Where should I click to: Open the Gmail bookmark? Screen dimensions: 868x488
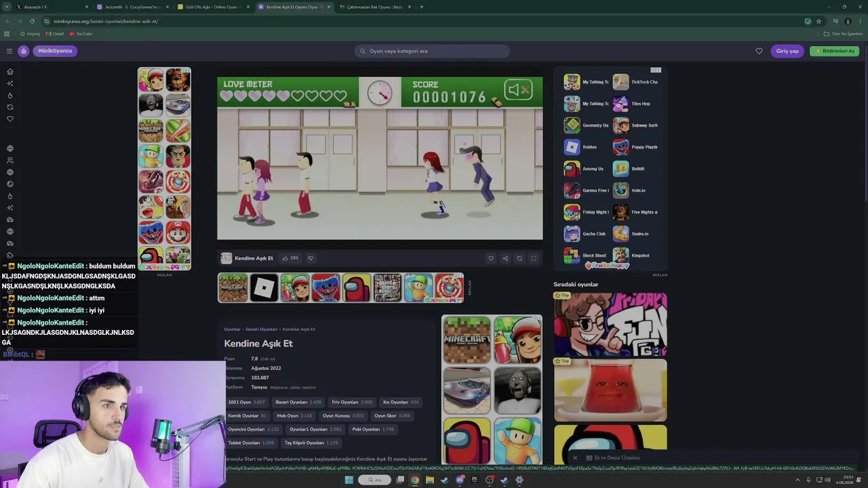[x=55, y=34]
